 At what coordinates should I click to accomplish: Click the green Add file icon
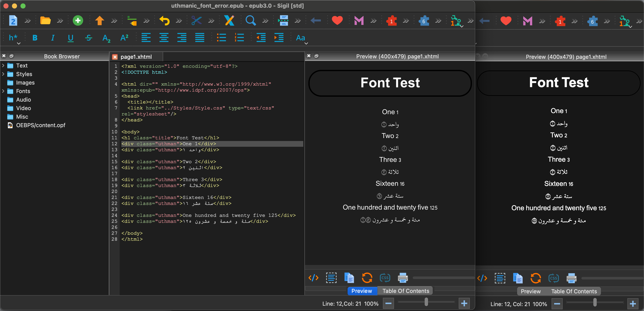78,21
